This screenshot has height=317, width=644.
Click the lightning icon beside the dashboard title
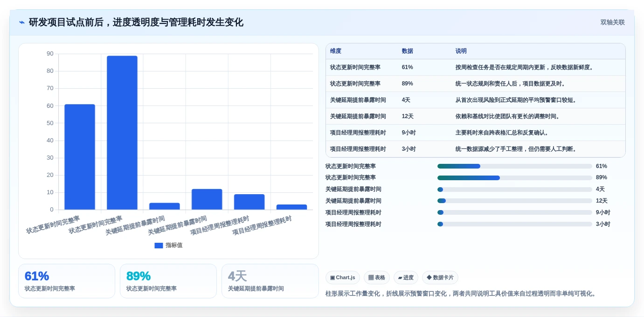22,22
